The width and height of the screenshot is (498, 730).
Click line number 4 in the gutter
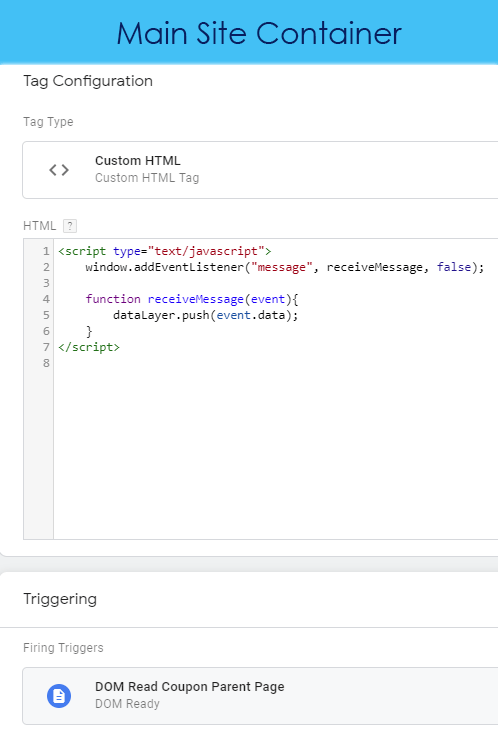tap(46, 299)
